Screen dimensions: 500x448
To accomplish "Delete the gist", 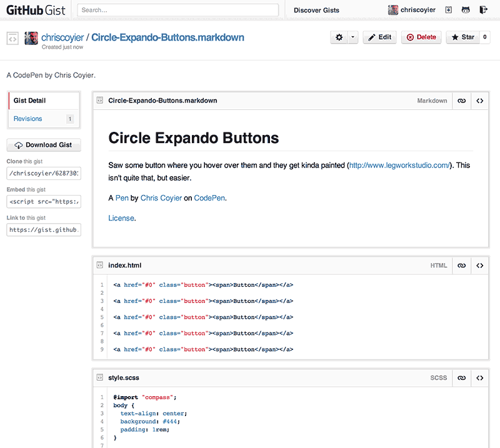I will tap(421, 37).
